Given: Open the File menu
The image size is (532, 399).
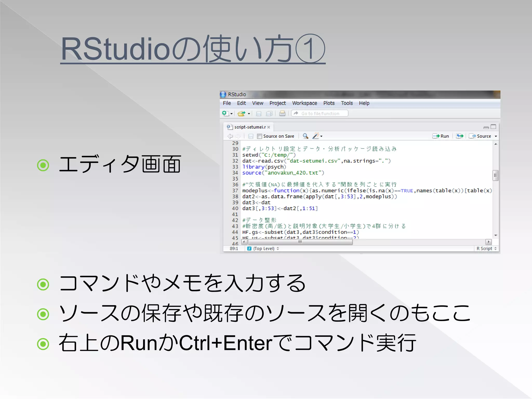Looking at the screenshot, I should pyautogui.click(x=227, y=103).
